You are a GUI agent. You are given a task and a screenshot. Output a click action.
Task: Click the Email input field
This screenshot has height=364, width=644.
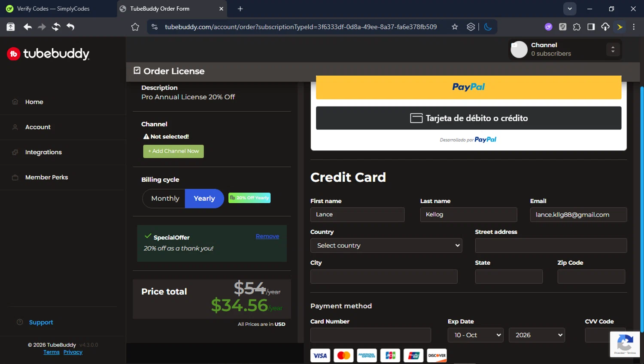578,214
